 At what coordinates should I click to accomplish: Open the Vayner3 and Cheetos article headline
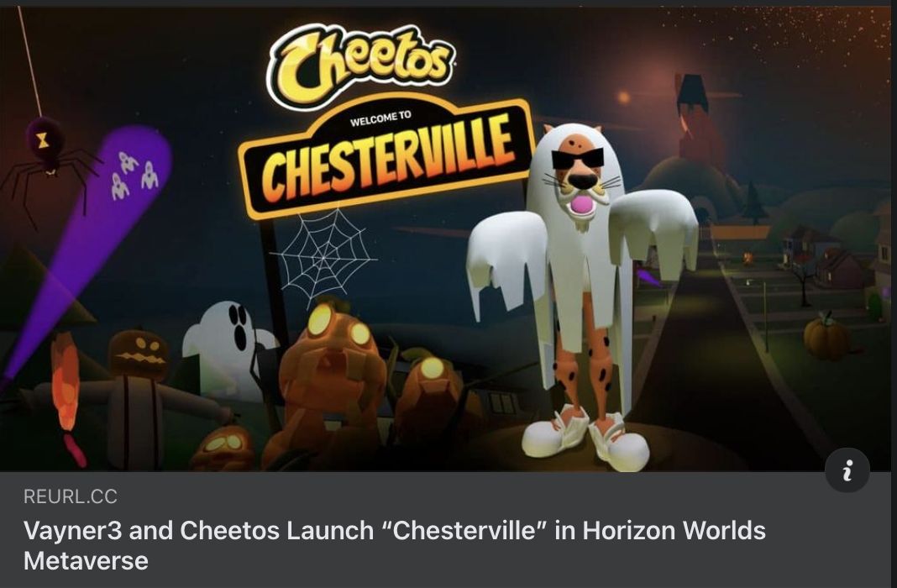[394, 545]
